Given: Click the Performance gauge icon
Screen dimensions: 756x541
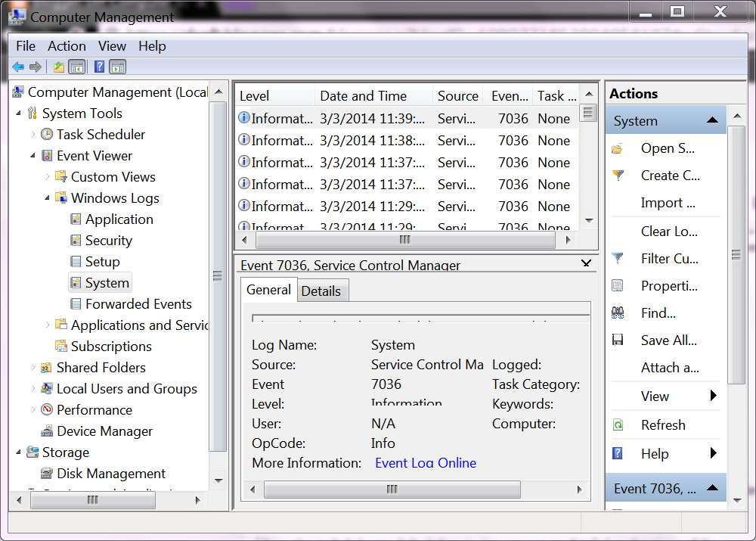Looking at the screenshot, I should pos(47,410).
